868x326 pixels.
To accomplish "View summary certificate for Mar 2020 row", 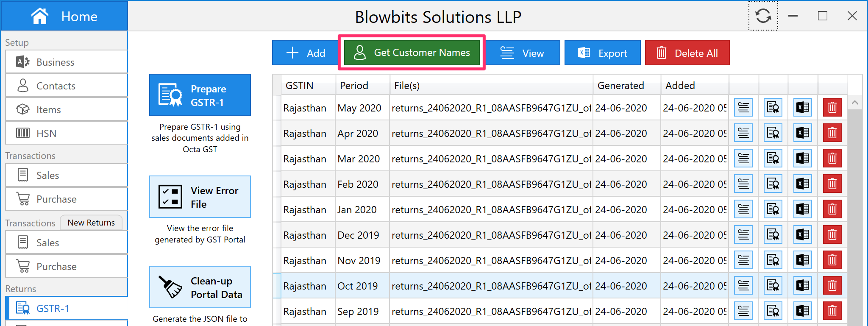I will [x=773, y=159].
